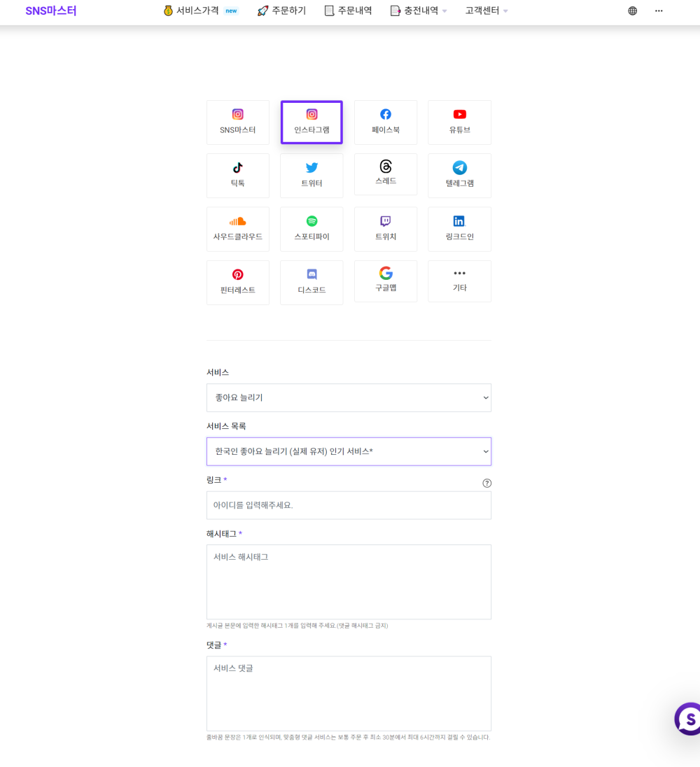700x767 pixels.
Task: Open the purple chat widget bubble
Action: point(688,719)
